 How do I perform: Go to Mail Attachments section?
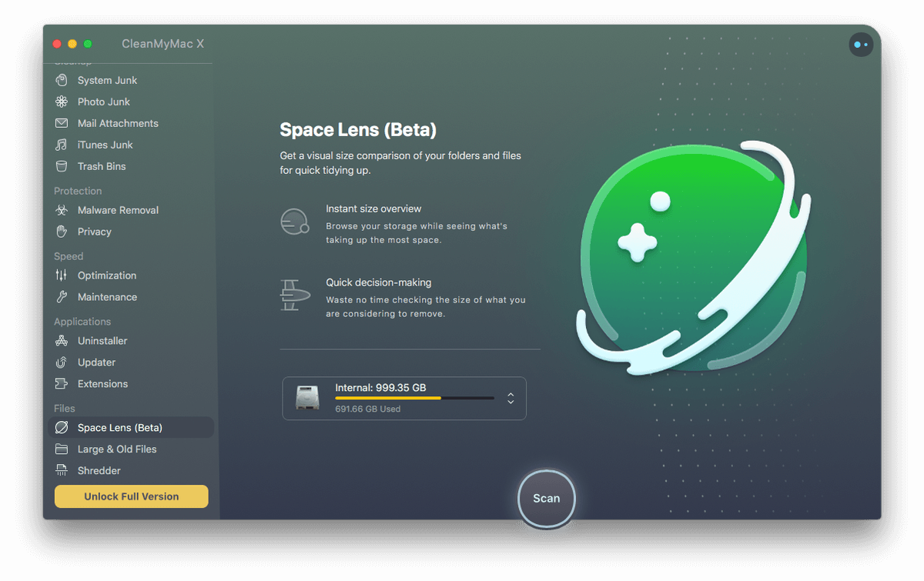(x=131, y=123)
